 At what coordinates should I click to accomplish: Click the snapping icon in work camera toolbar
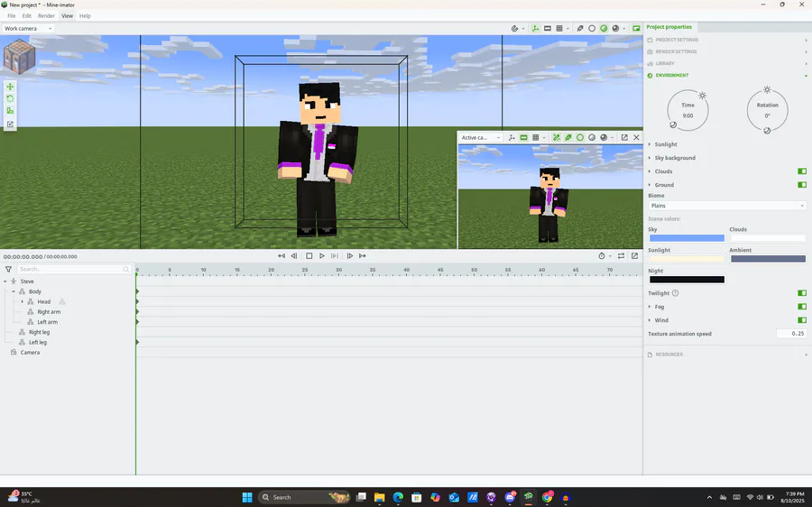click(x=515, y=29)
